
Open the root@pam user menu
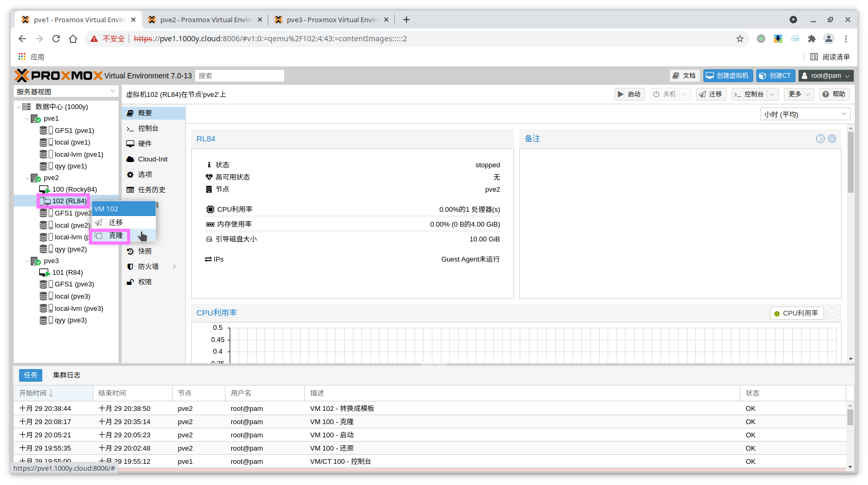[x=826, y=76]
